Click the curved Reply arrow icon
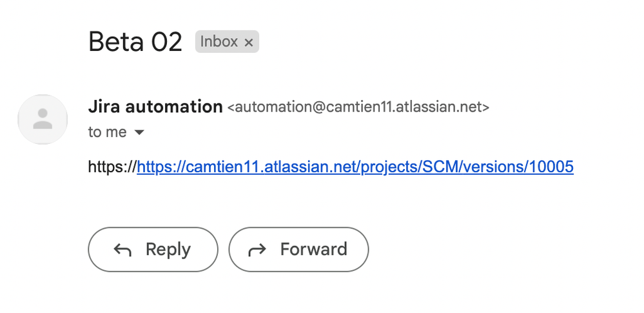 [x=122, y=250]
